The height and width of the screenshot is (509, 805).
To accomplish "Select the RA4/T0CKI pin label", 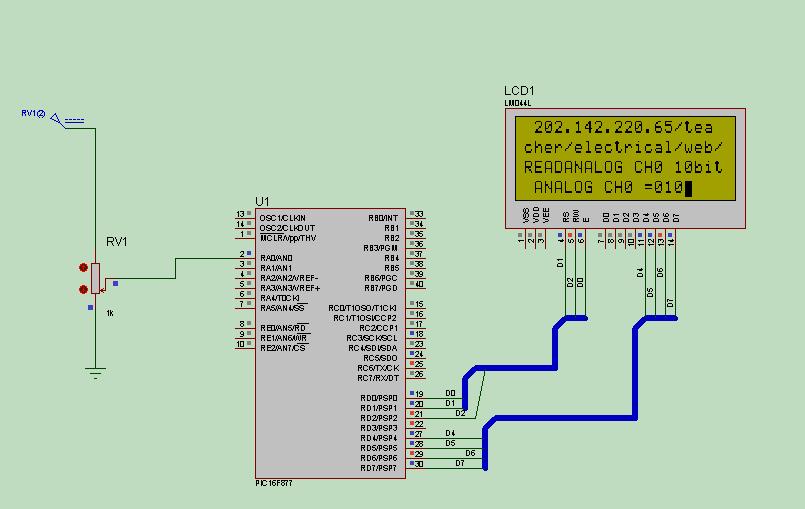I will coord(280,298).
